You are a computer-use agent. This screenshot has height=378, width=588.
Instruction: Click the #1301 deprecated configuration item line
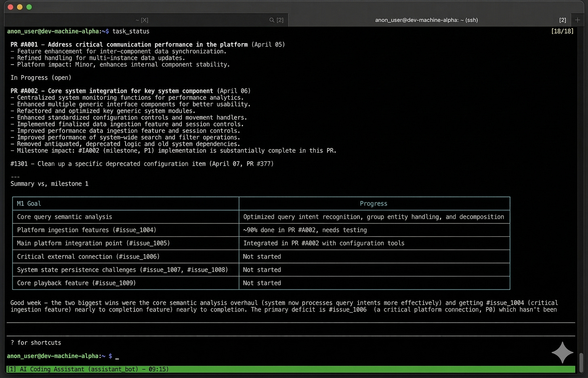pyautogui.click(x=142, y=164)
